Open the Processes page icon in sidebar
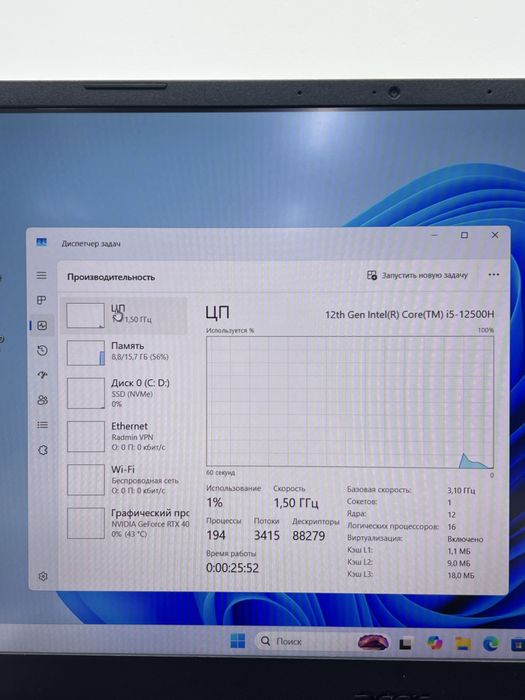525x700 pixels. click(42, 300)
